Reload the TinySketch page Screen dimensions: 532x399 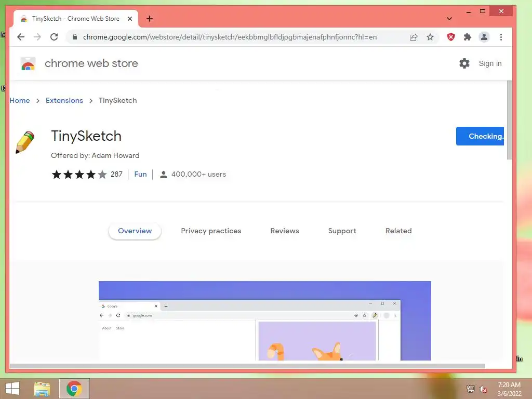point(54,37)
